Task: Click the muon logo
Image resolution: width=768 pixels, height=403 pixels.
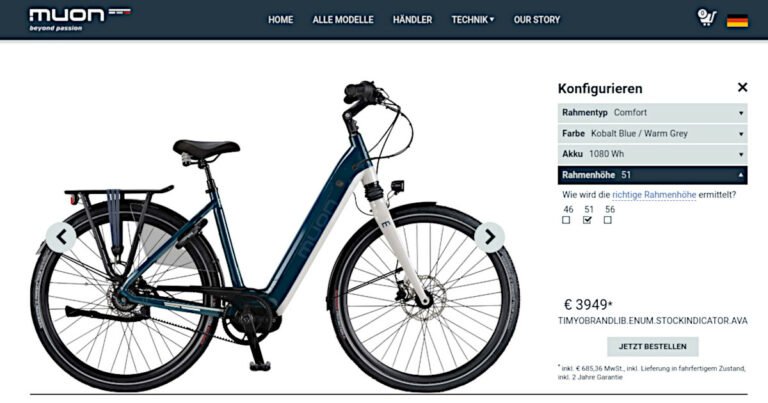Action: pos(80,20)
